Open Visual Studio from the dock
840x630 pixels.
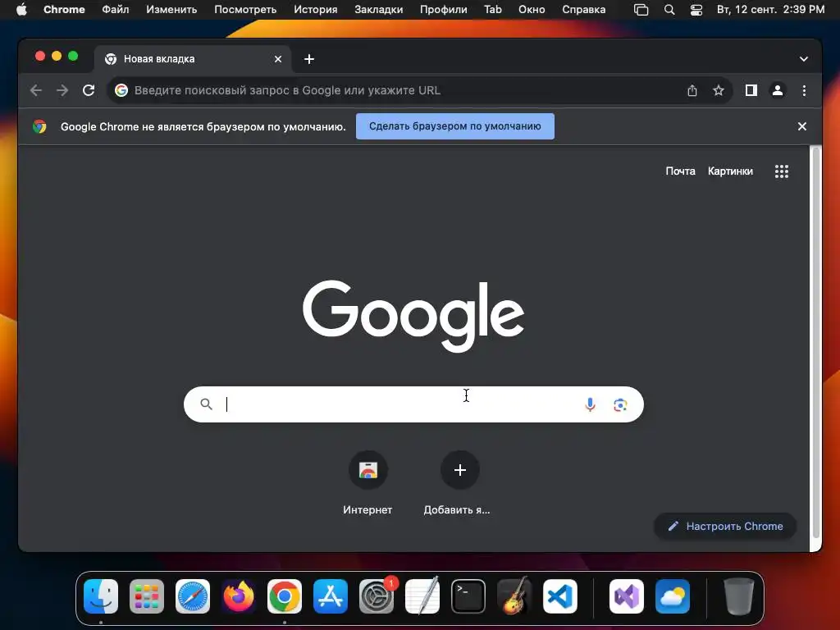[626, 596]
